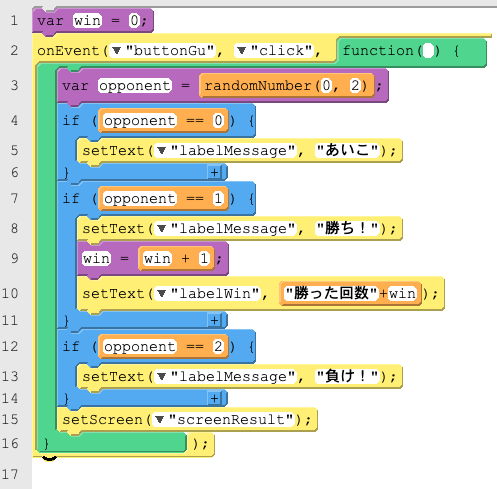Click the "勝ち！" message text field
Viewport: 497px width, 489px height.
tap(347, 228)
